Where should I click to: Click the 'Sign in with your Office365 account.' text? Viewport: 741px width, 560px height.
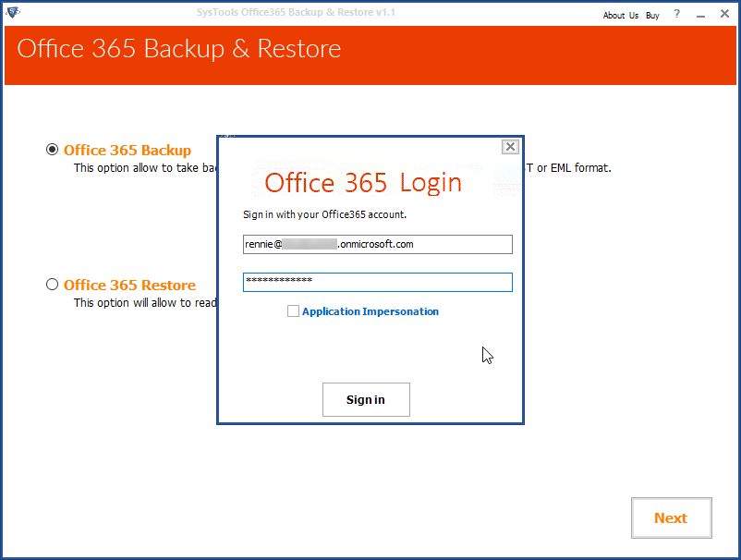point(324,214)
